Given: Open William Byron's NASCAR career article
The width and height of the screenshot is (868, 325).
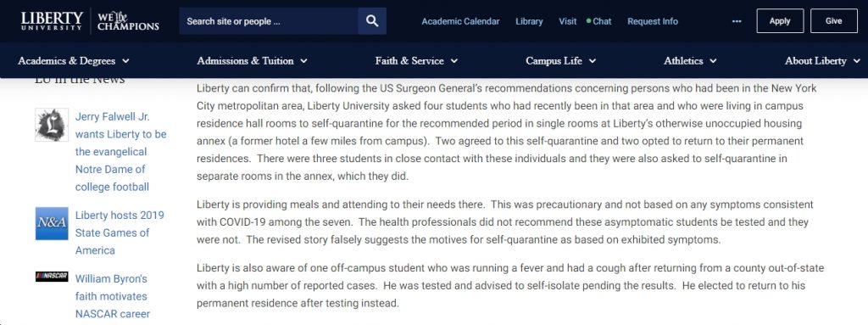Looking at the screenshot, I should point(113,296).
